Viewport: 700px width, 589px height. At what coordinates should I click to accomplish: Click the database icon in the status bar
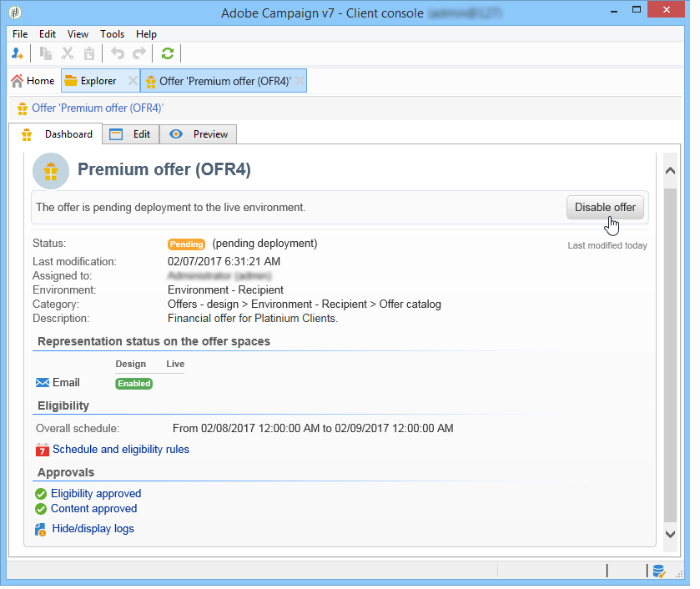pos(659,571)
